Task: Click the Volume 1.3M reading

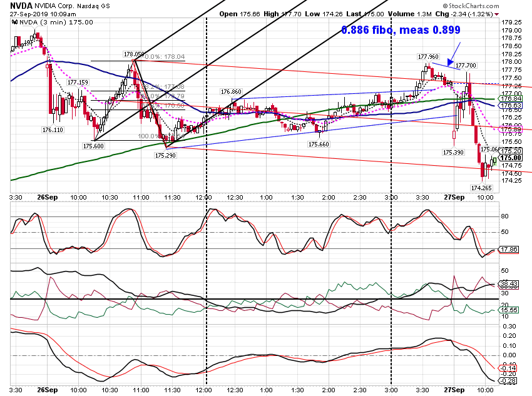Action: coord(409,14)
